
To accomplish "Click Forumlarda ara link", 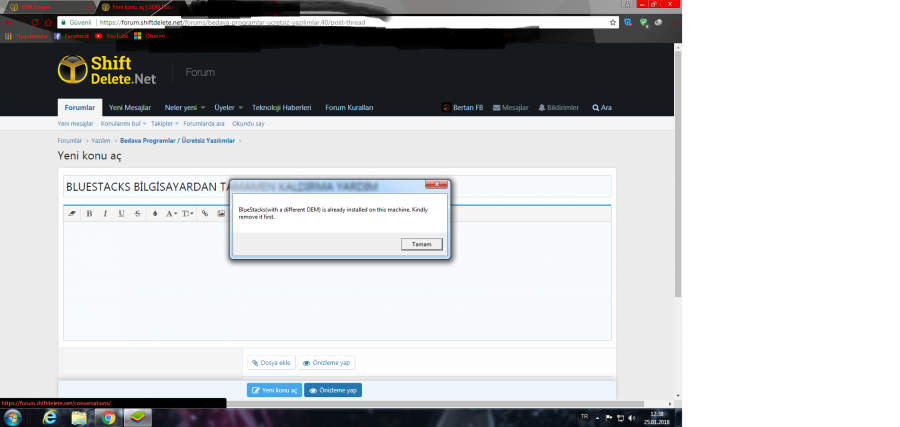I will pos(204,123).
